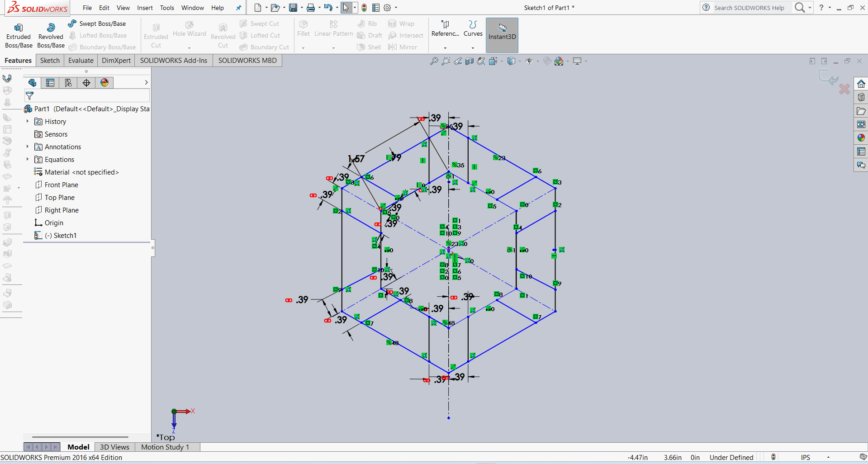Expand the Equations tree node
The image size is (868, 464).
[x=28, y=159]
